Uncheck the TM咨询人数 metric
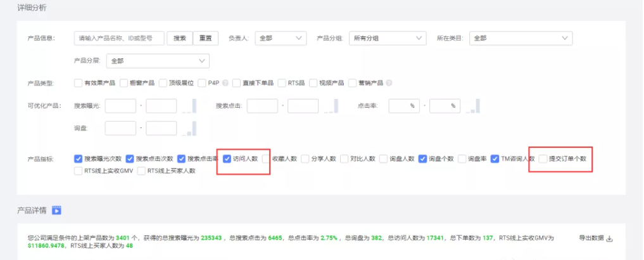The height and width of the screenshot is (260, 644). [x=495, y=159]
